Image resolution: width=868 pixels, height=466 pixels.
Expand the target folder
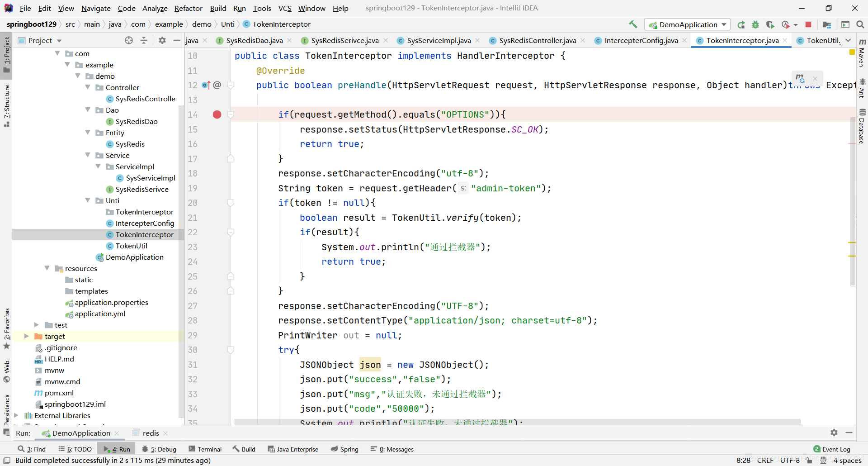pyautogui.click(x=26, y=336)
